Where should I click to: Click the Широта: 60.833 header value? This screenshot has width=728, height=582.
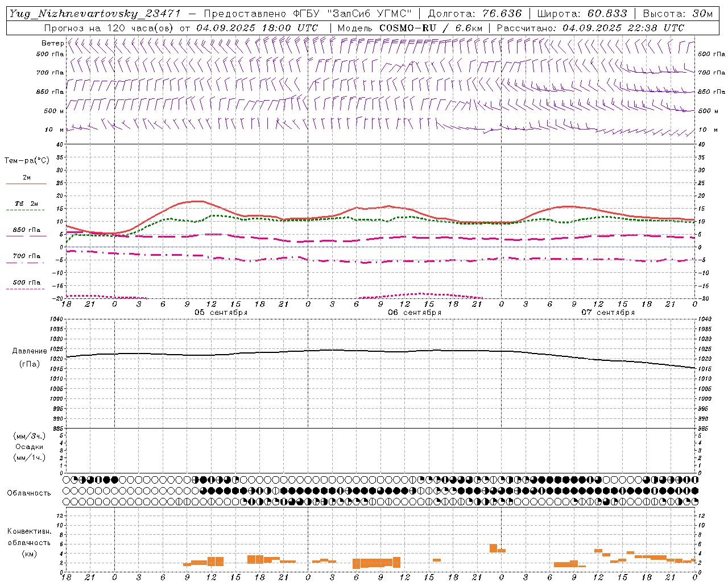tap(582, 14)
